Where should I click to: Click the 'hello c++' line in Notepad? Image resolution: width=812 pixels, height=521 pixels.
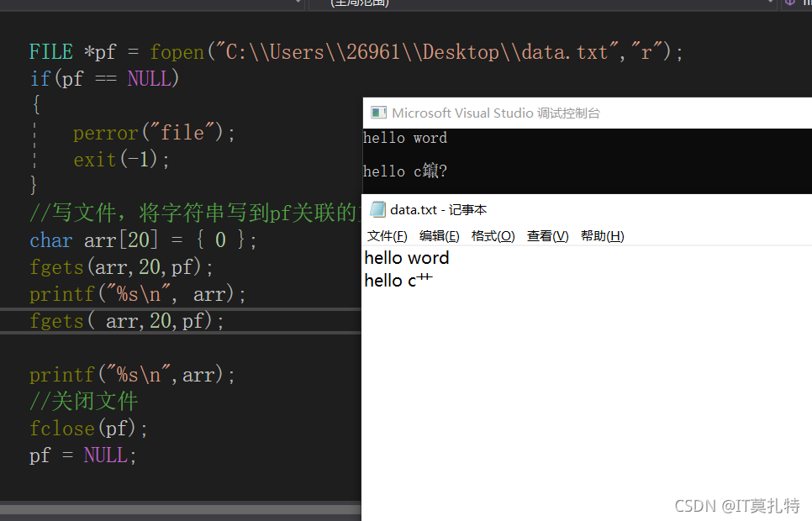coord(398,280)
